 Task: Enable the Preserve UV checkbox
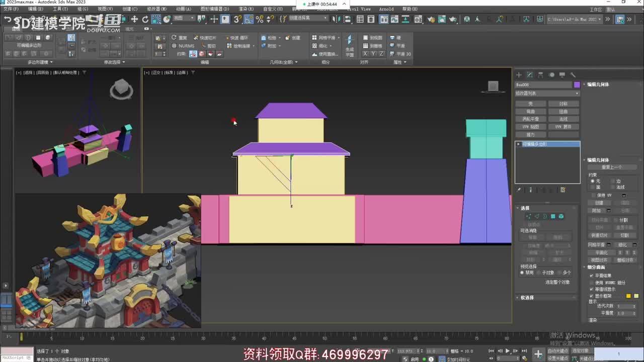click(x=593, y=195)
